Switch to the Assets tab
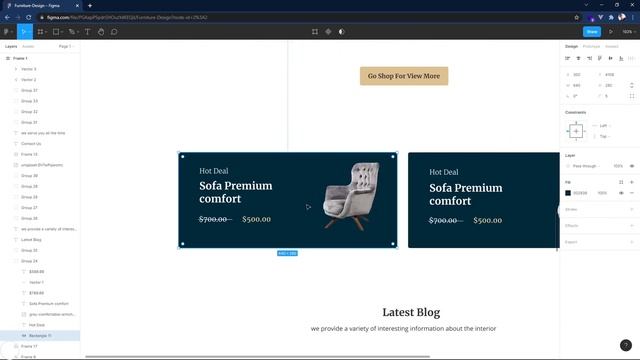 (28, 47)
